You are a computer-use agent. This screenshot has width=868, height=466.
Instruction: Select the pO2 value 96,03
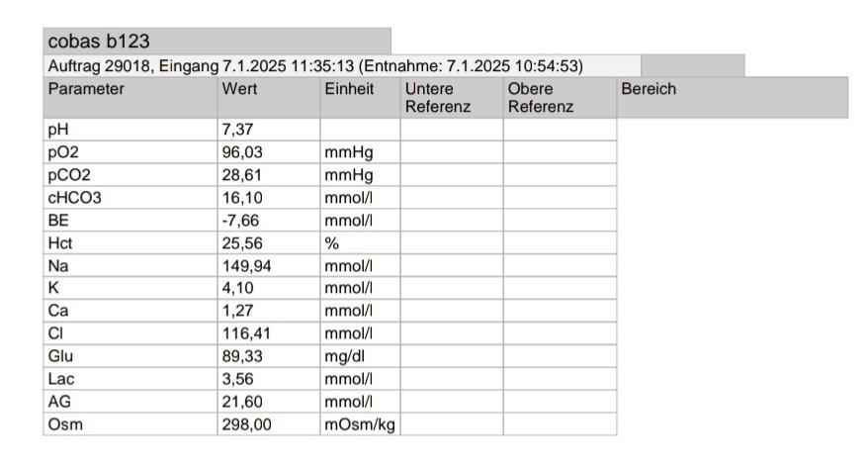point(269,152)
